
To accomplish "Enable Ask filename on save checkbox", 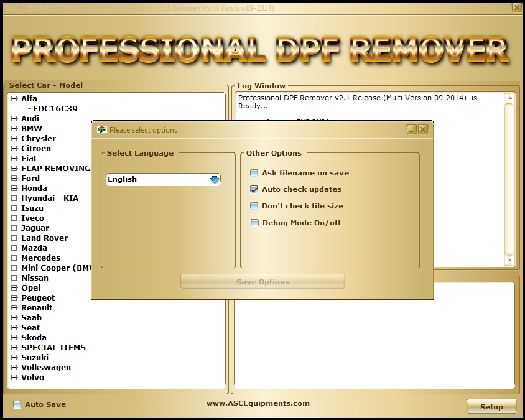I will (x=254, y=173).
